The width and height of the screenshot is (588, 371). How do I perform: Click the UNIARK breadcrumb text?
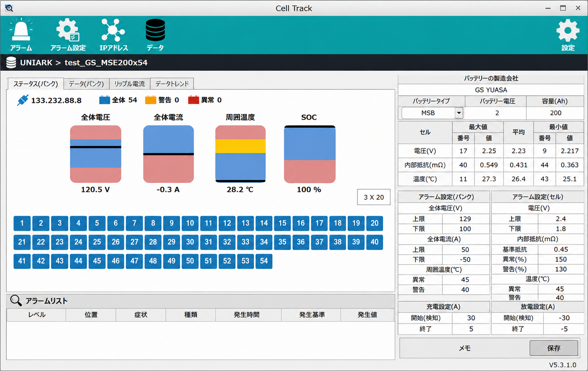tap(36, 63)
